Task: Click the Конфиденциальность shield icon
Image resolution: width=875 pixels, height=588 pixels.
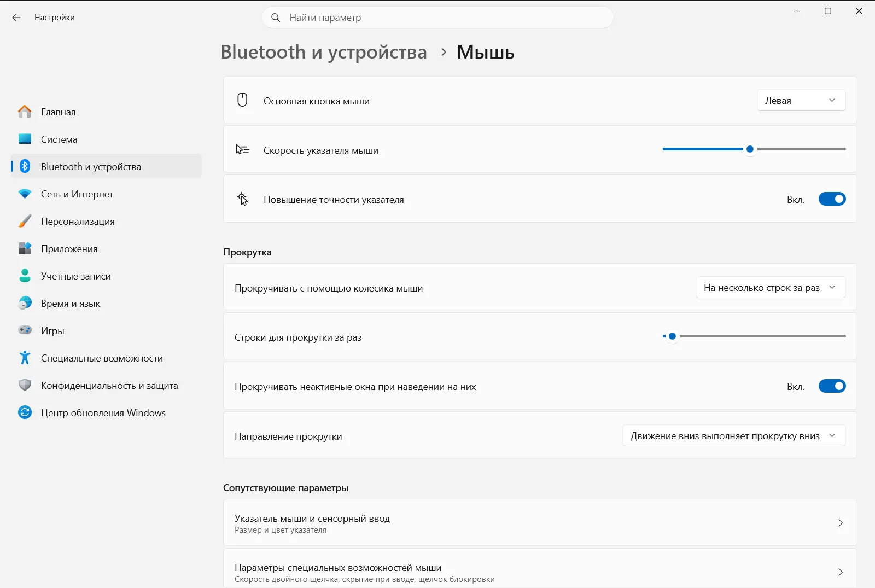Action: pos(25,385)
